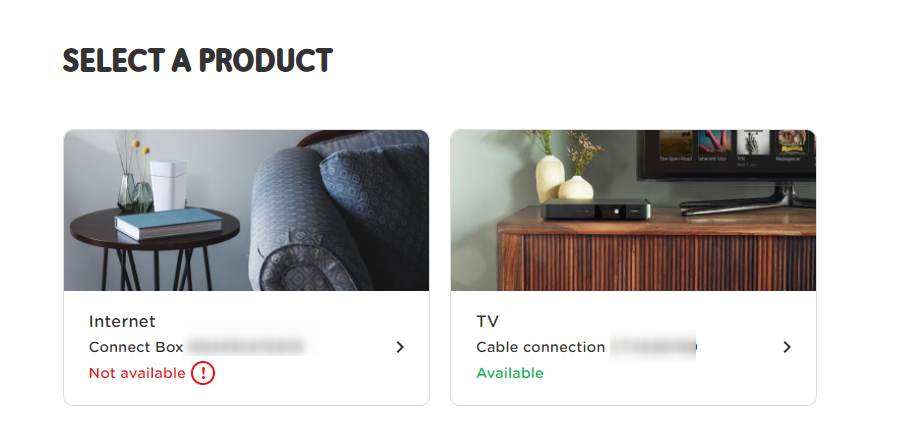Click the "Not available" status text
908x435 pixels.
coord(137,373)
